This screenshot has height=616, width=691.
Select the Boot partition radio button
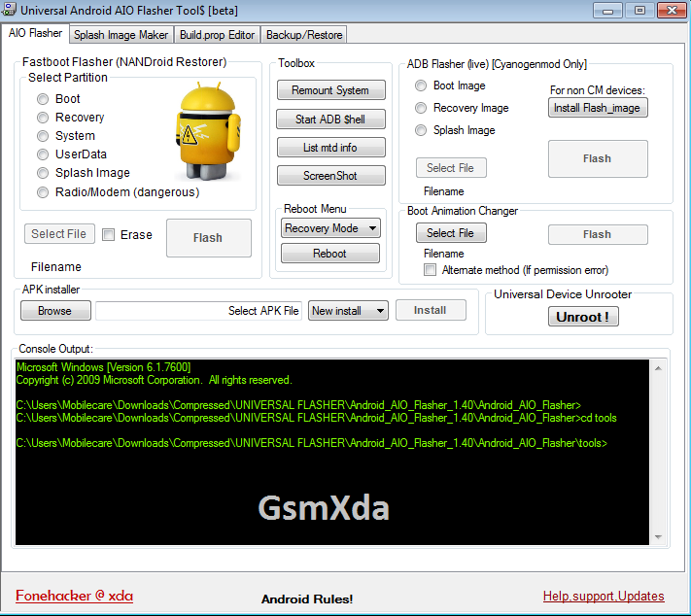tap(43, 99)
